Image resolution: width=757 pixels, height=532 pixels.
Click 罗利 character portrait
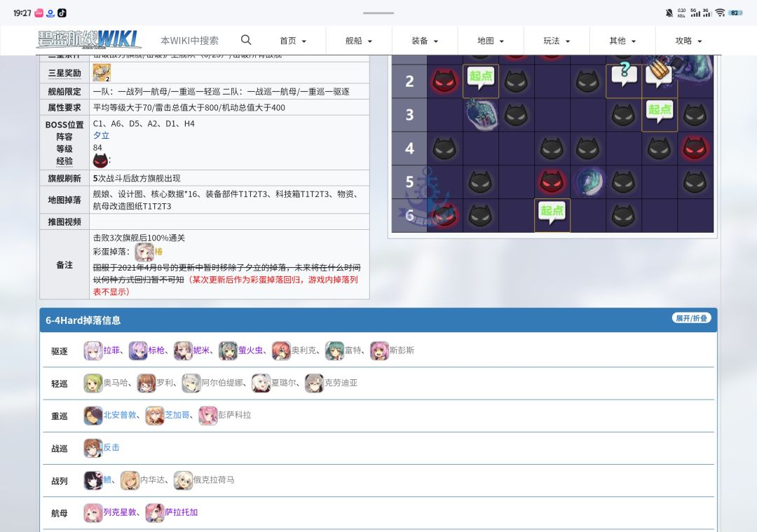[146, 383]
